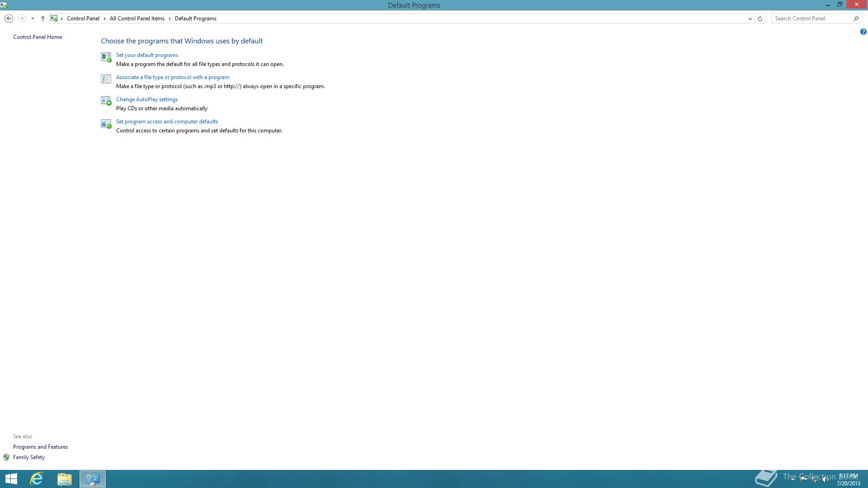The image size is (868, 488).
Task: Open Change AutoPlay settings link
Action: pyautogui.click(x=146, y=99)
